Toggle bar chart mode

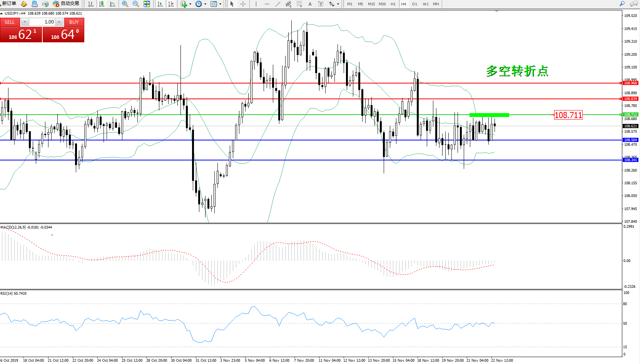[91, 4]
